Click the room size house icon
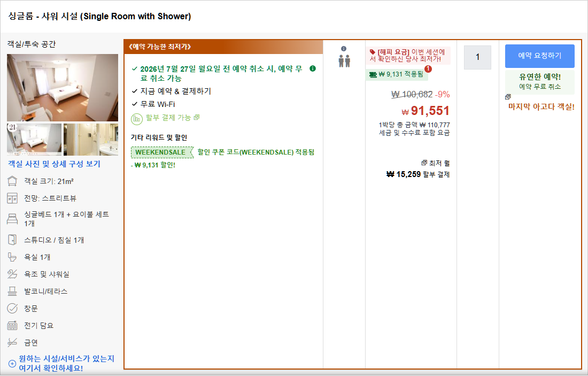The width and height of the screenshot is (588, 376). (12, 181)
